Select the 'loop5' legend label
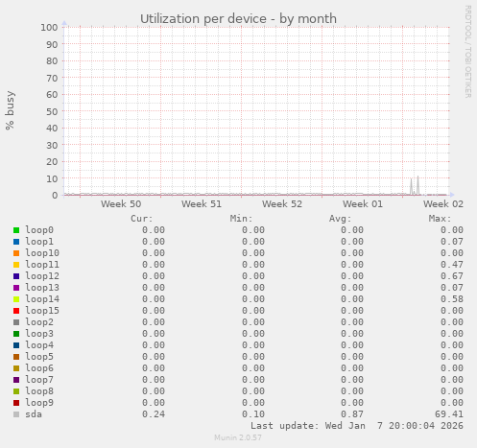This screenshot has height=448, width=477. pos(39,357)
